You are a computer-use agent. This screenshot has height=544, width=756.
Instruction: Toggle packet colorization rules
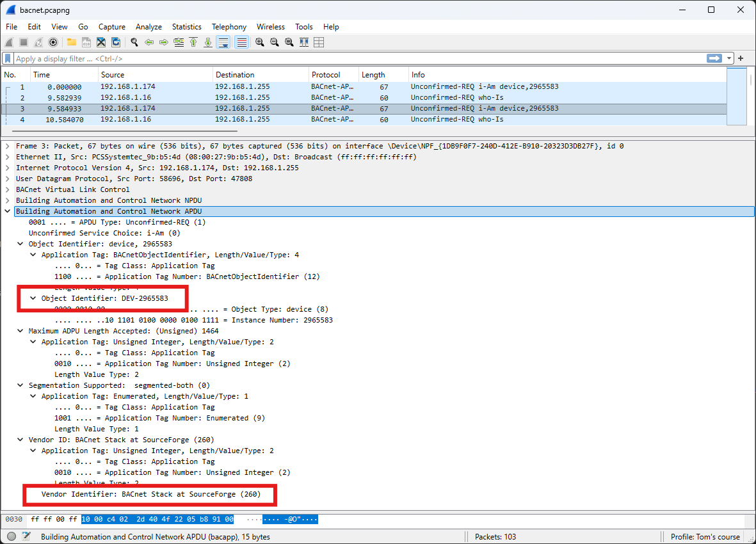pyautogui.click(x=241, y=42)
